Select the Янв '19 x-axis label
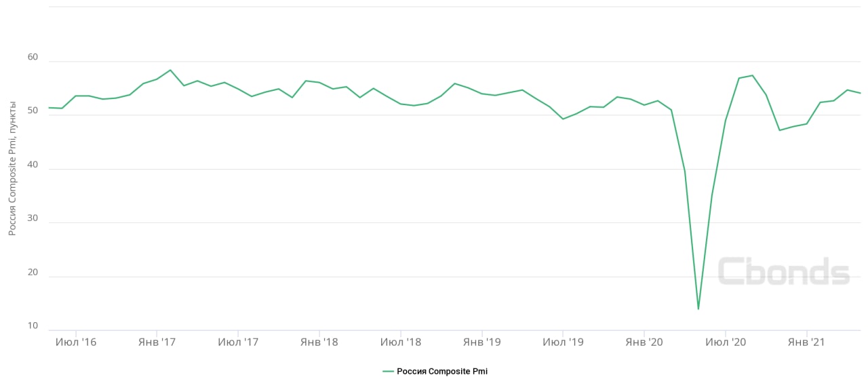This screenshot has height=392, width=868. [481, 342]
